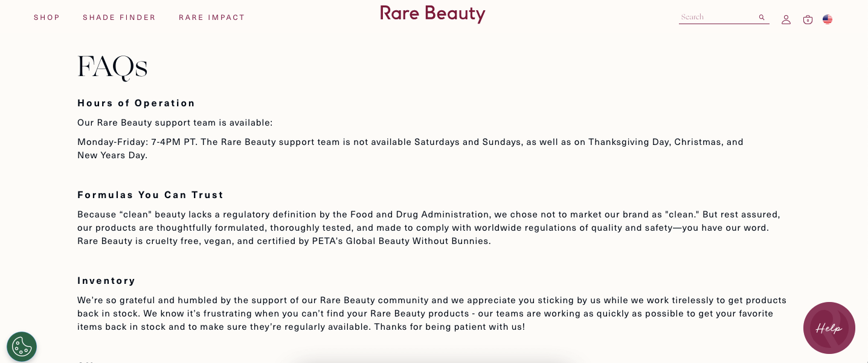
Task: Click the Rare Beauty logo
Action: [432, 14]
